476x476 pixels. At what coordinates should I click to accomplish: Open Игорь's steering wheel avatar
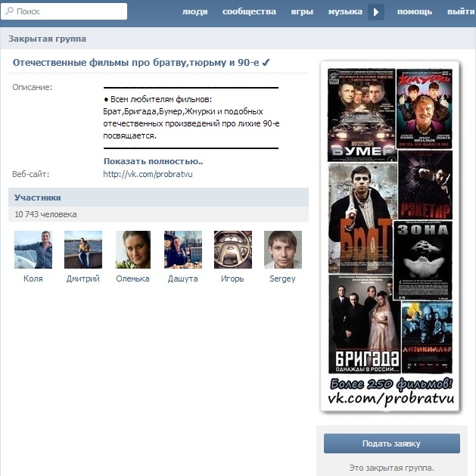233,250
